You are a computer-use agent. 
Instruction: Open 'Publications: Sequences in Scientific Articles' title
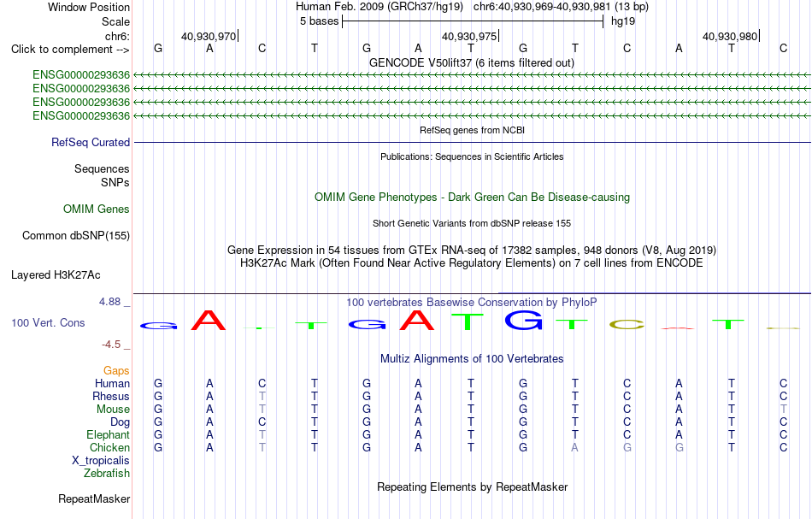(472, 156)
